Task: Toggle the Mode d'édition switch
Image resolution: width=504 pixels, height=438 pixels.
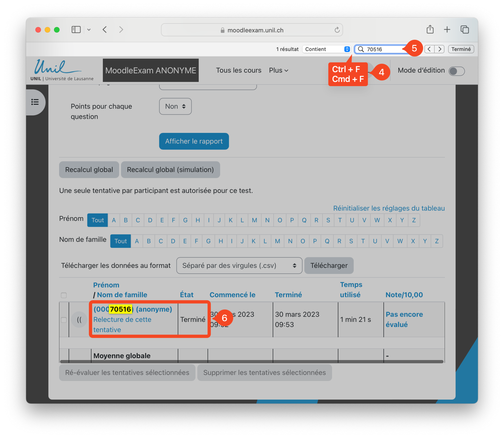Action: tap(456, 71)
